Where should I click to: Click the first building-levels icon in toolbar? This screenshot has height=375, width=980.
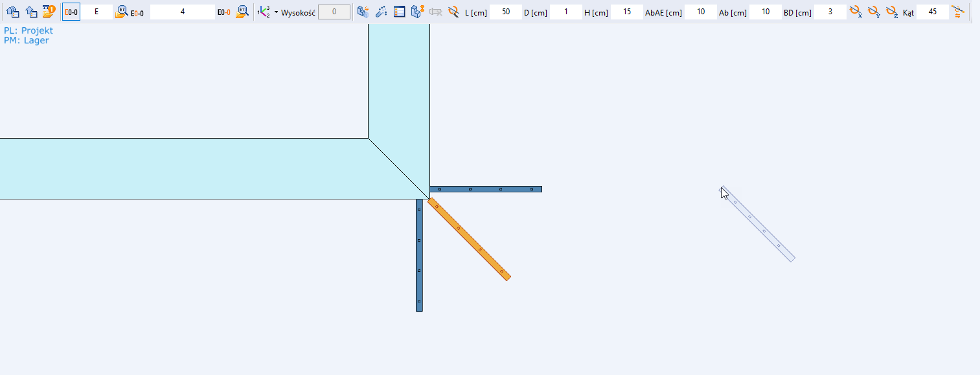coord(13,12)
